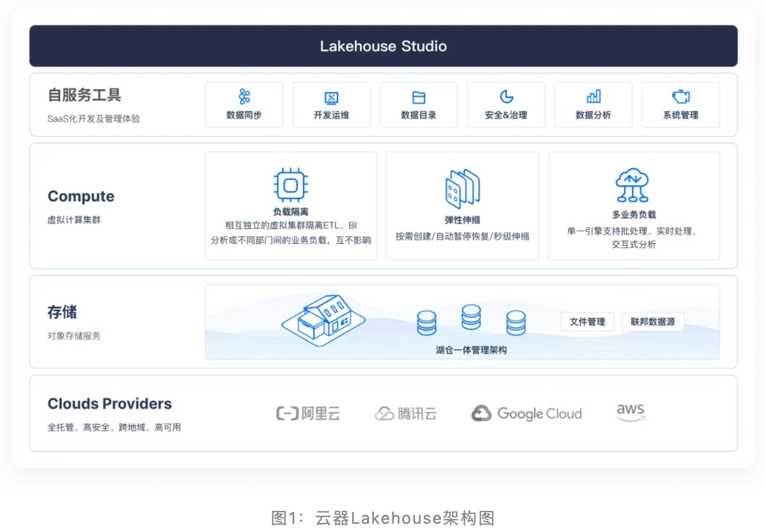766x532 pixels.
Task: Click the 负载隔离 chip icon
Action: (x=291, y=185)
